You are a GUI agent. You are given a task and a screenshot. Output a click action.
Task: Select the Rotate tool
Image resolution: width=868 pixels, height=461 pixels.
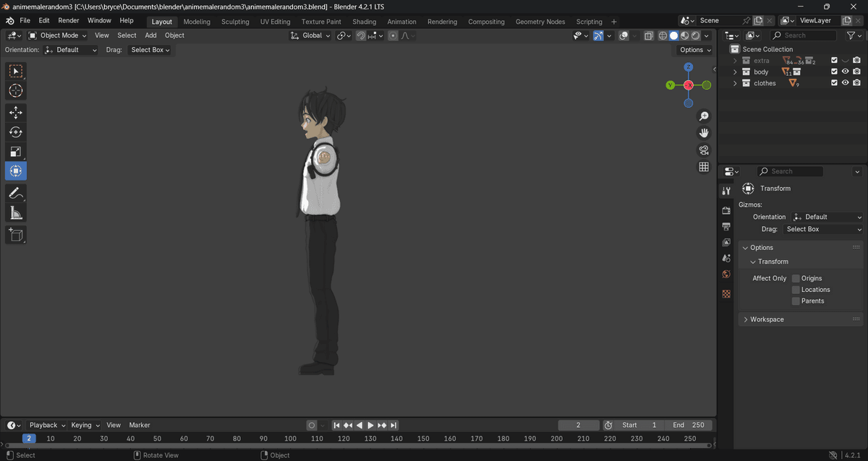pyautogui.click(x=16, y=132)
